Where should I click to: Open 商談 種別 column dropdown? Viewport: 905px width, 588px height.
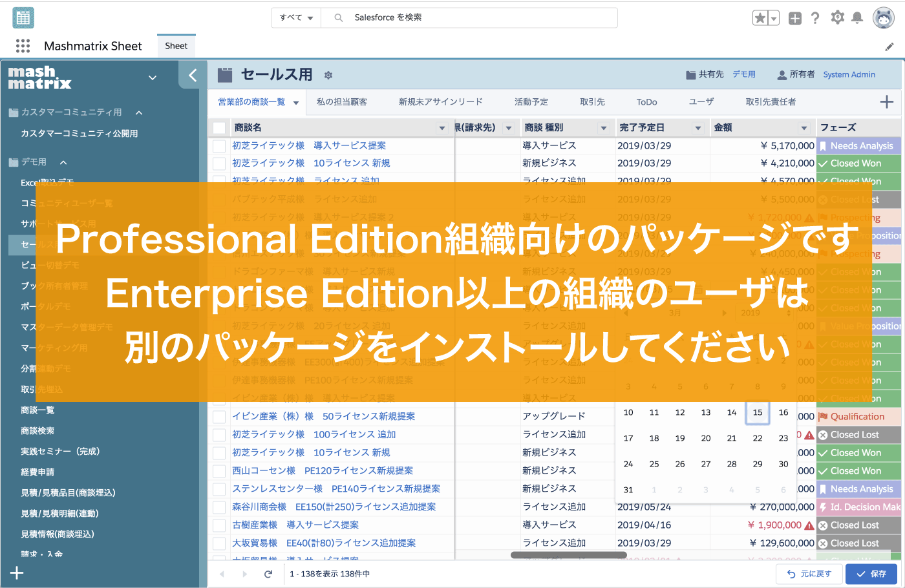[x=604, y=128]
